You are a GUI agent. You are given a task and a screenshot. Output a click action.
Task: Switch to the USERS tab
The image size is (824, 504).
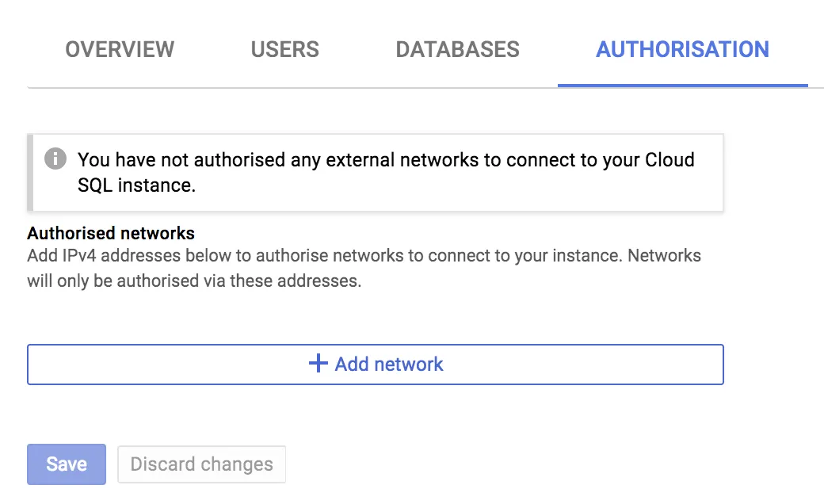pyautogui.click(x=284, y=49)
